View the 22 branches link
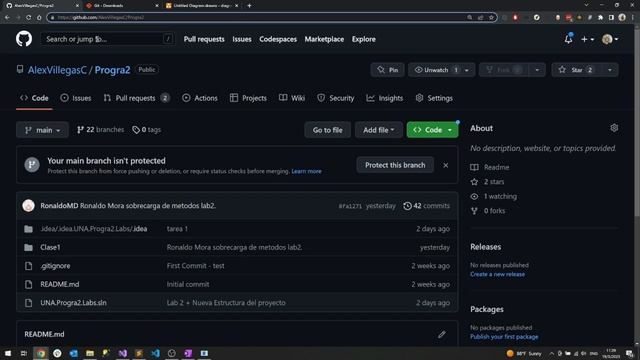640x360 pixels. click(x=100, y=130)
